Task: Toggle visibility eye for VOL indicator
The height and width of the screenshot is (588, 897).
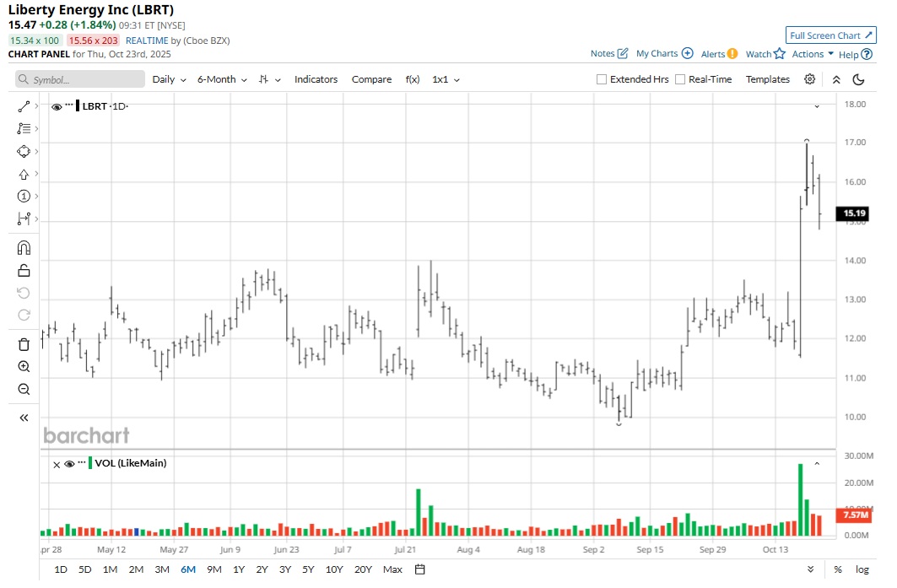Action: pos(69,464)
